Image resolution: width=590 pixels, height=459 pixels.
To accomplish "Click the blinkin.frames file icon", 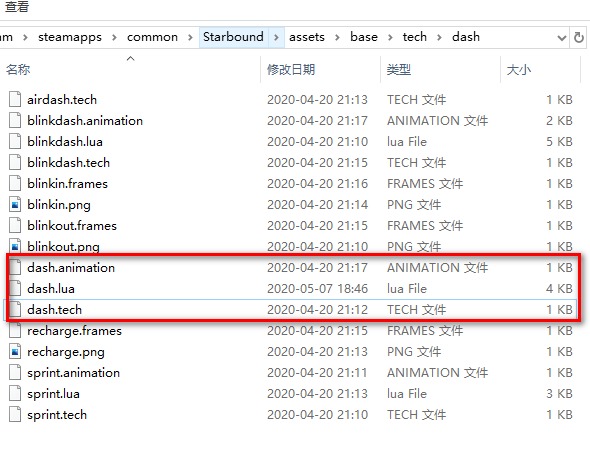I will coord(15,184).
